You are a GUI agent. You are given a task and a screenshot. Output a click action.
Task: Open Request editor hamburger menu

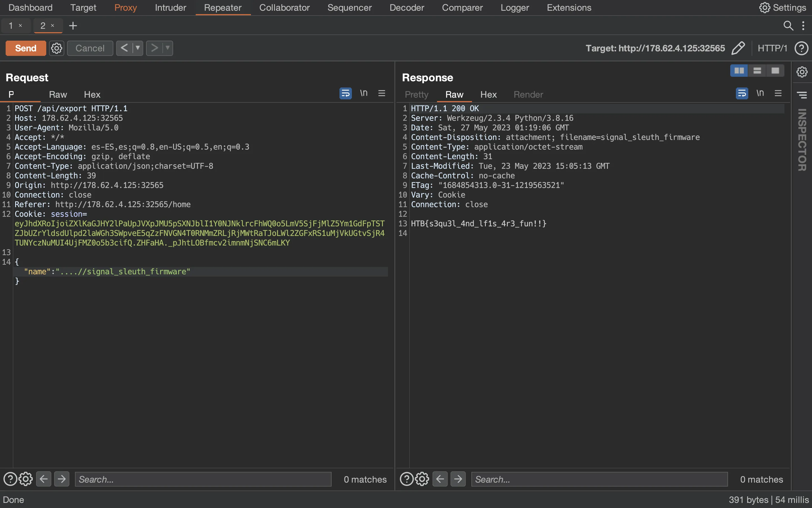(x=381, y=93)
